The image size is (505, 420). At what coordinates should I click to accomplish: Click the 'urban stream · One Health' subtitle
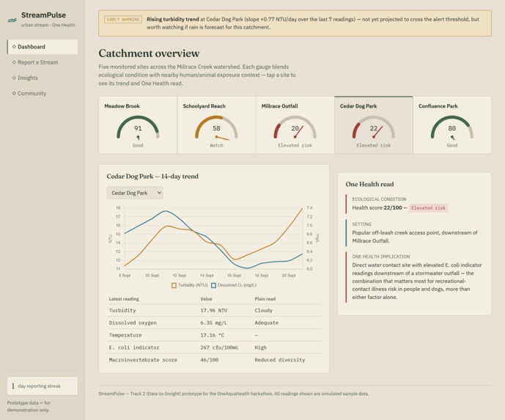(x=48, y=25)
